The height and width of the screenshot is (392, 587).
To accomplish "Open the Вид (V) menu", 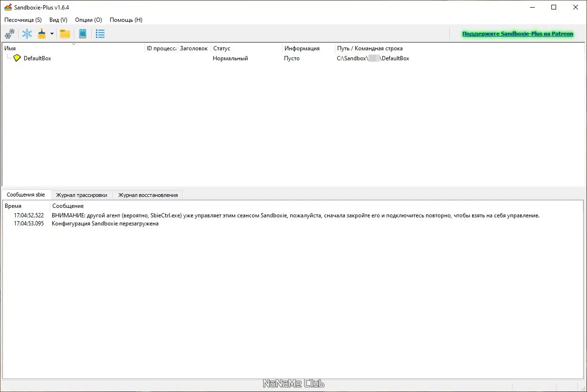I will 58,20.
